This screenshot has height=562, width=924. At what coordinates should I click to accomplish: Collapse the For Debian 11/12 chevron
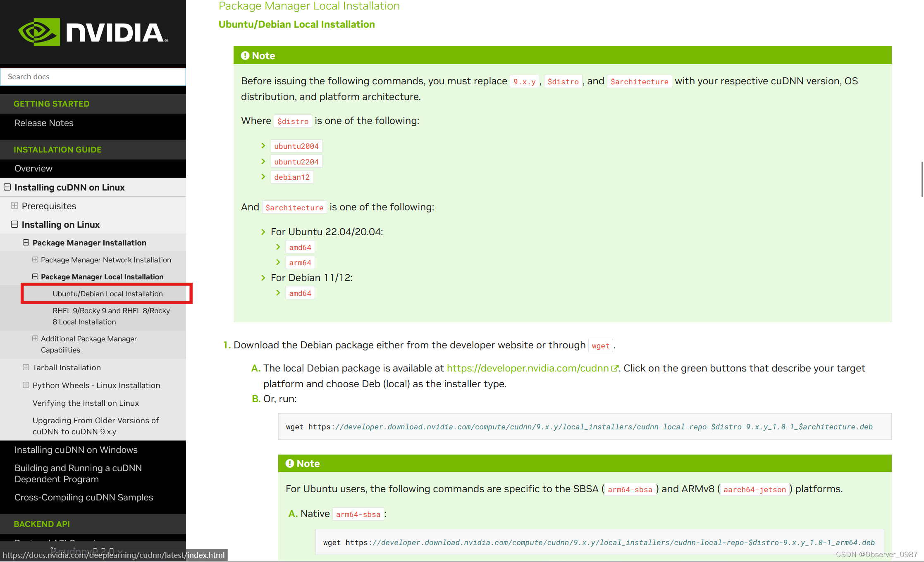[263, 277]
